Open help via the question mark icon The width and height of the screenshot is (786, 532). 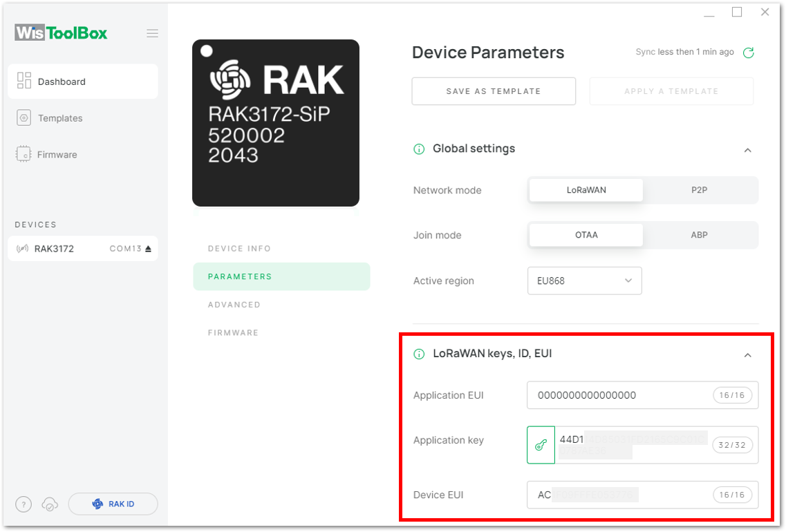tap(24, 504)
